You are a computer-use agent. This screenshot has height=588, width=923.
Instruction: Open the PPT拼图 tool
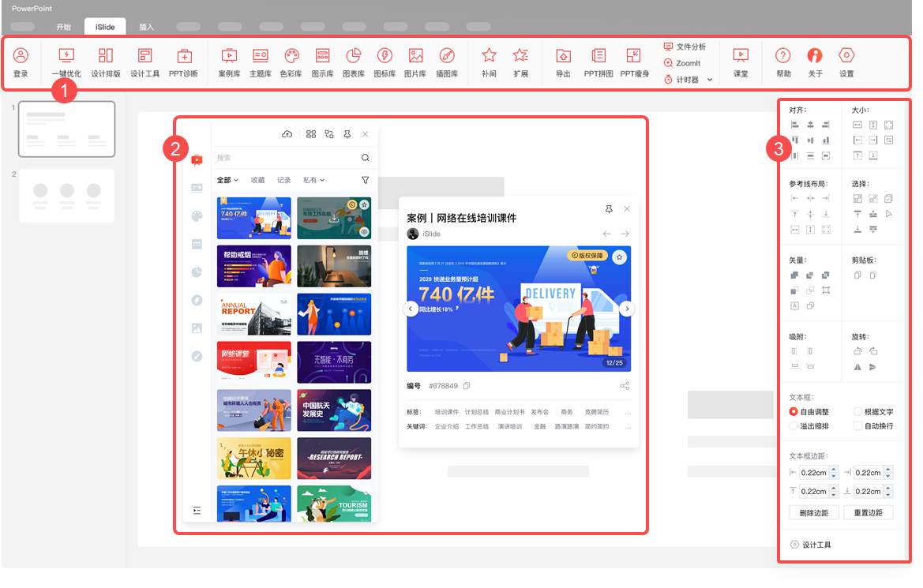click(598, 62)
